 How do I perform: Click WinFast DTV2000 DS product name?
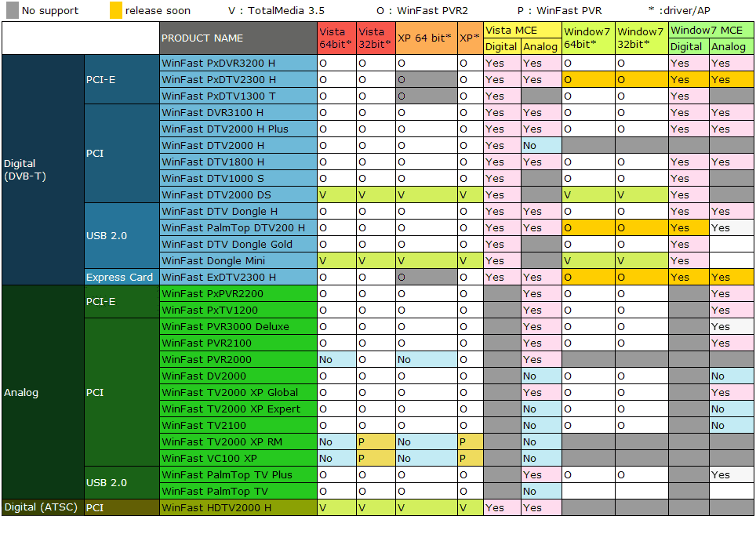238,194
